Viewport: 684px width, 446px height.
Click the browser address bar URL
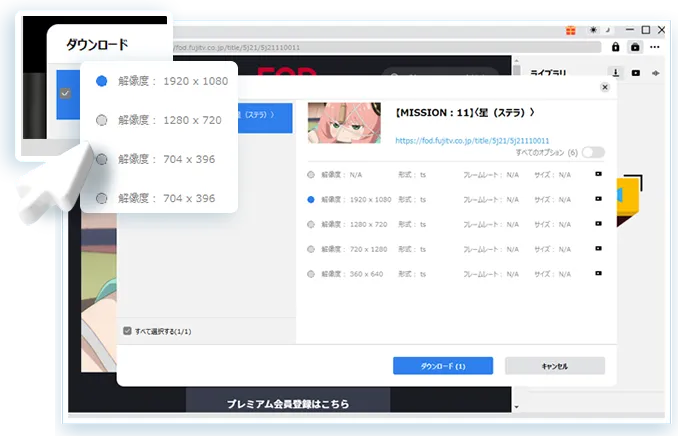pos(238,47)
